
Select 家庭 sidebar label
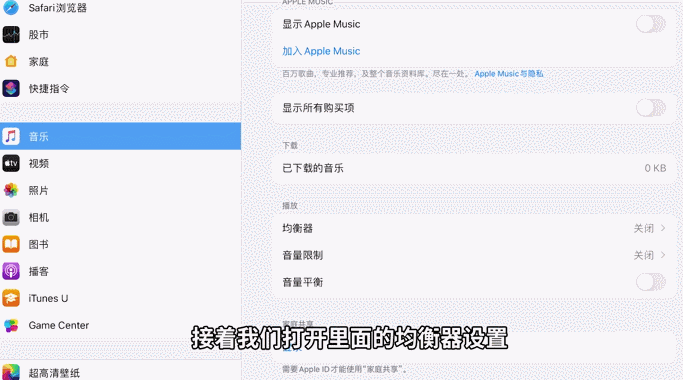pos(39,61)
